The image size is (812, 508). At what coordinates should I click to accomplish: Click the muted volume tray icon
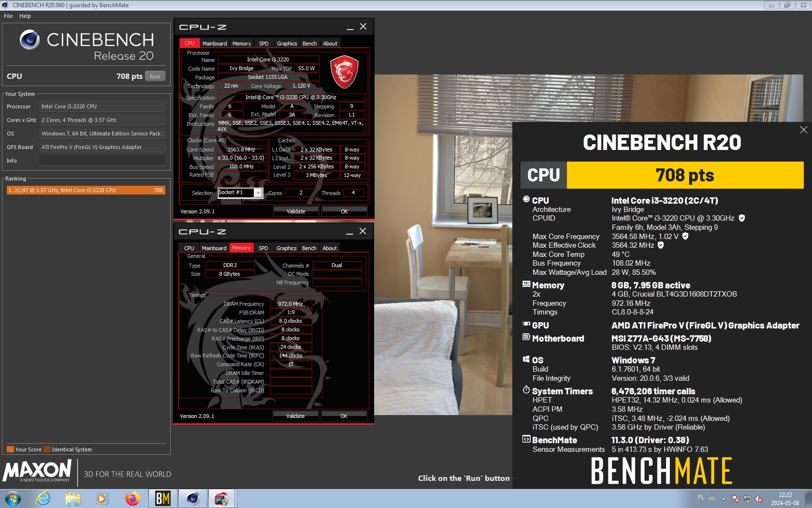(x=759, y=498)
